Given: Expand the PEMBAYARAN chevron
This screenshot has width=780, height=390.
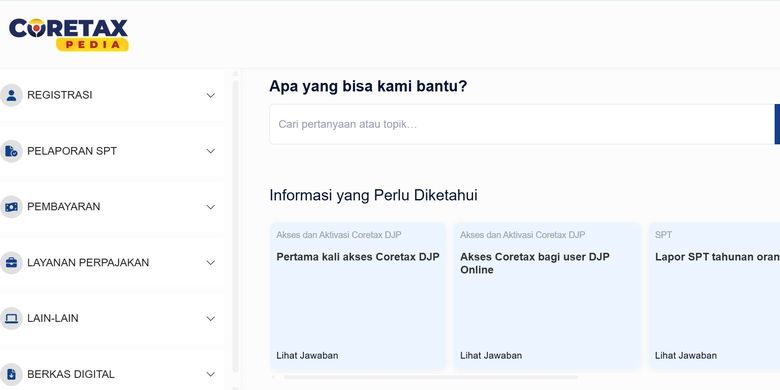Looking at the screenshot, I should click(x=211, y=207).
